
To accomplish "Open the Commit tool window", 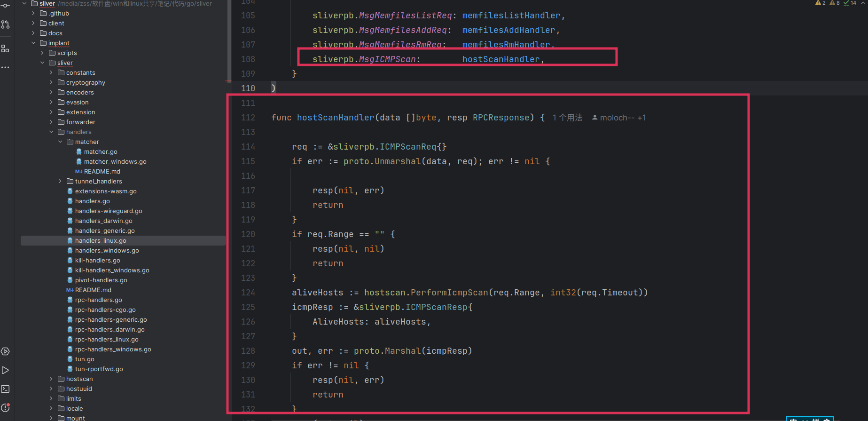I will point(6,6).
